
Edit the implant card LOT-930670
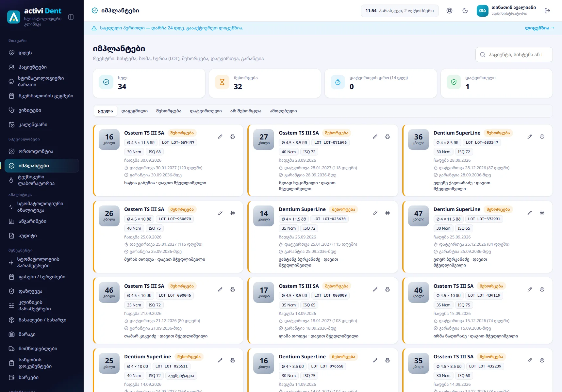pyautogui.click(x=220, y=213)
